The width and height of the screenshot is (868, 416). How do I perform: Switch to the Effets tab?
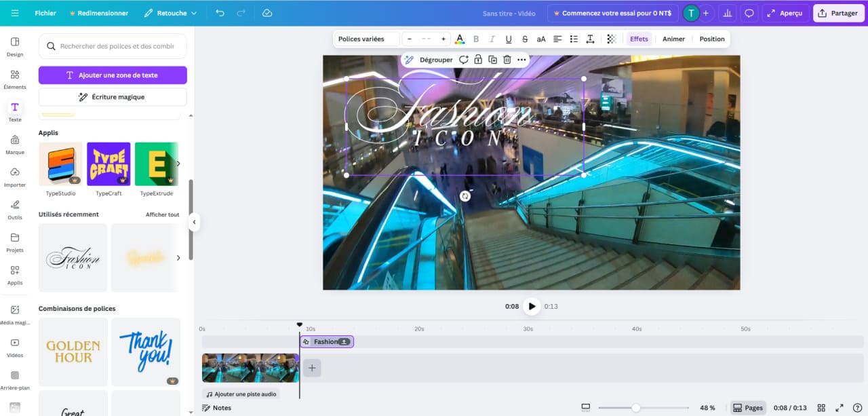tap(638, 39)
